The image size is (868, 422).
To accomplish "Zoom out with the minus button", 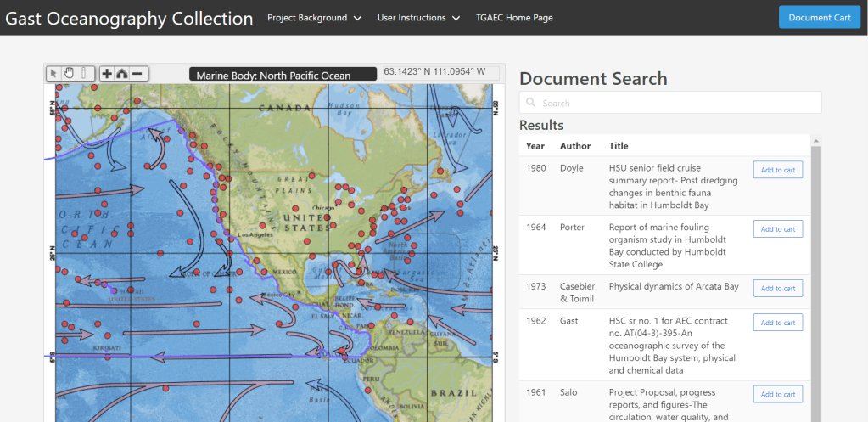I will click(x=137, y=73).
